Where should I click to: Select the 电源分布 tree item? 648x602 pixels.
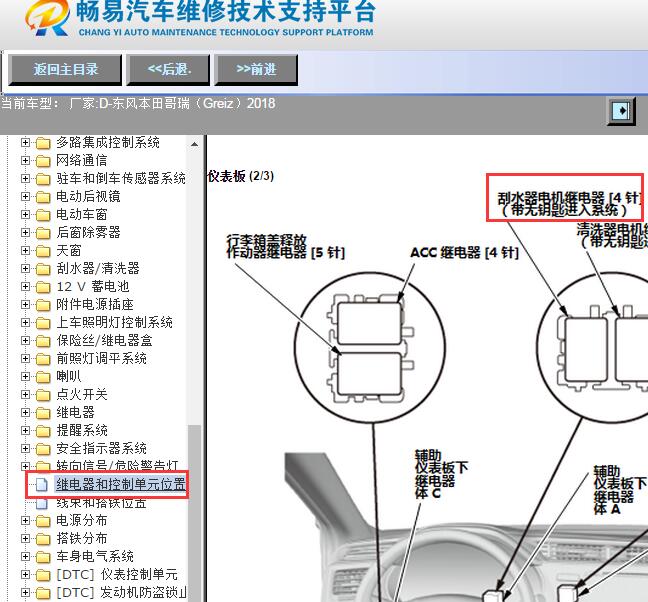click(x=82, y=521)
